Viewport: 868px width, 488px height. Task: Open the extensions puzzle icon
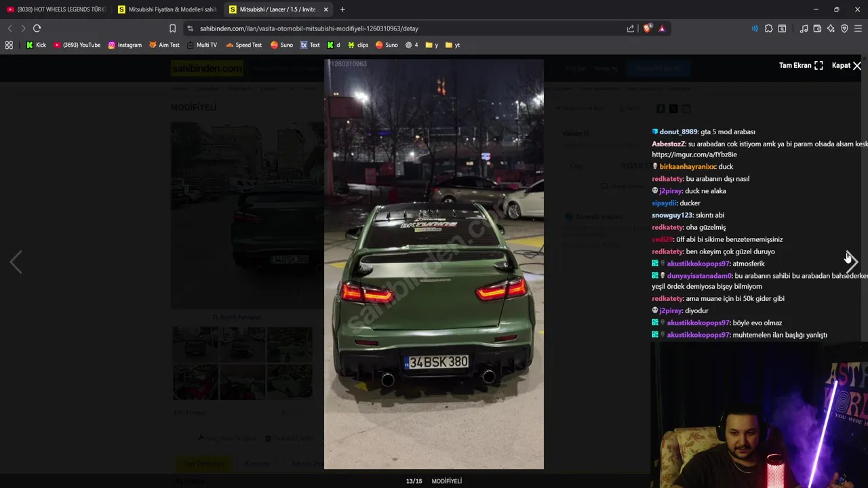(768, 28)
